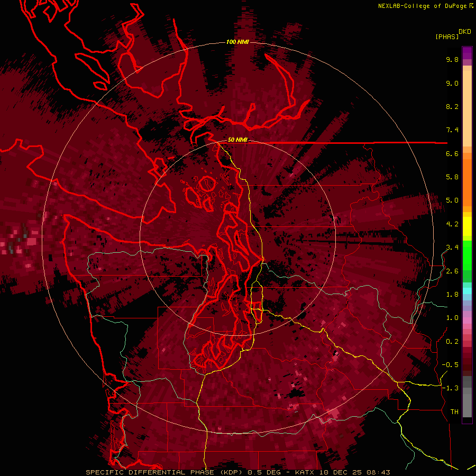
Task: Click the 100 NMI range ring label
Action: pyautogui.click(x=237, y=42)
